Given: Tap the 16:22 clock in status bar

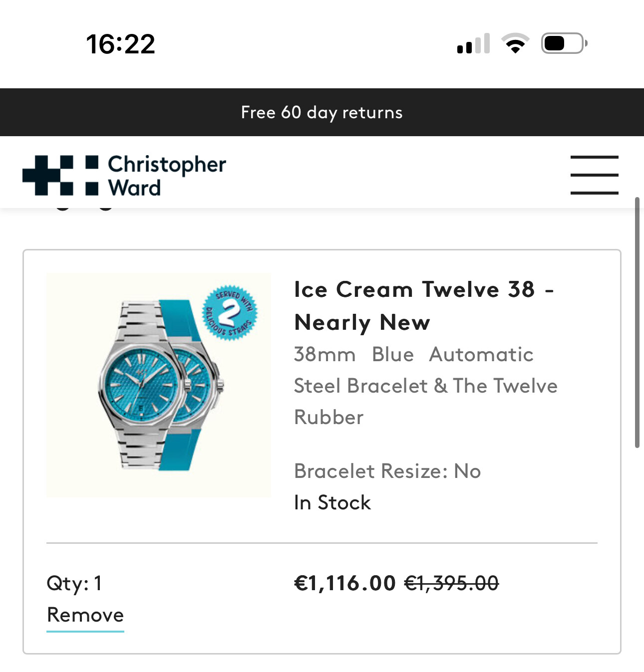Looking at the screenshot, I should click(x=121, y=44).
